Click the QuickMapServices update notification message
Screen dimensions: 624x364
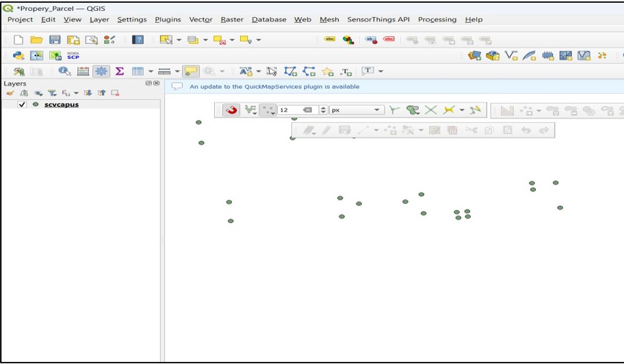click(274, 87)
